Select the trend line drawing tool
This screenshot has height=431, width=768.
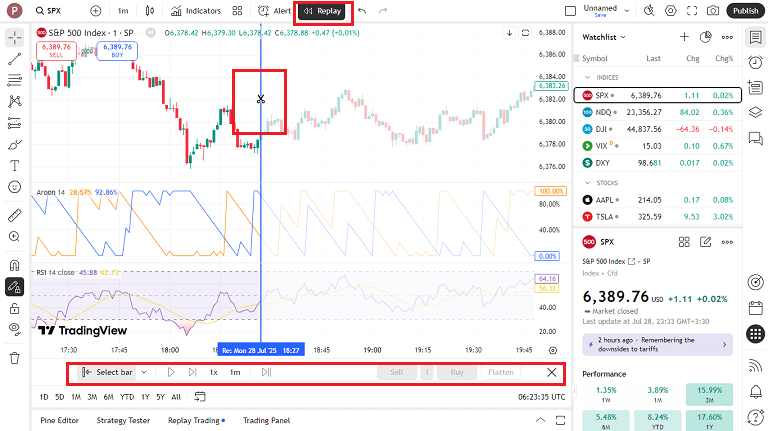[x=15, y=59]
